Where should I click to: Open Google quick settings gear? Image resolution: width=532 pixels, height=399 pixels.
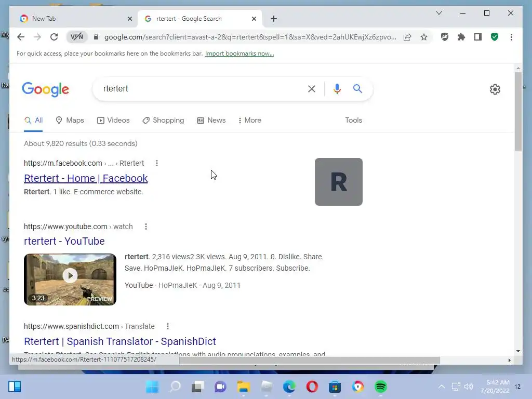pos(495,89)
